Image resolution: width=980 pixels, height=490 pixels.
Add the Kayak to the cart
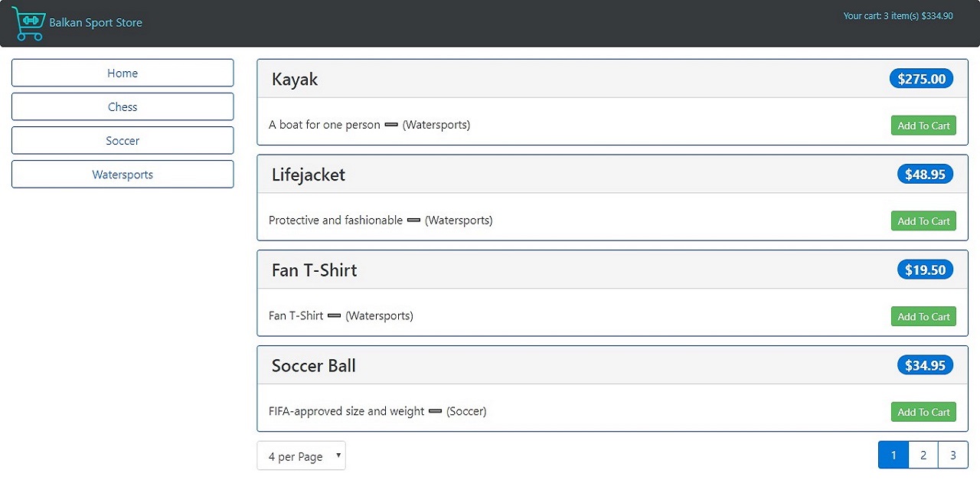pos(923,125)
